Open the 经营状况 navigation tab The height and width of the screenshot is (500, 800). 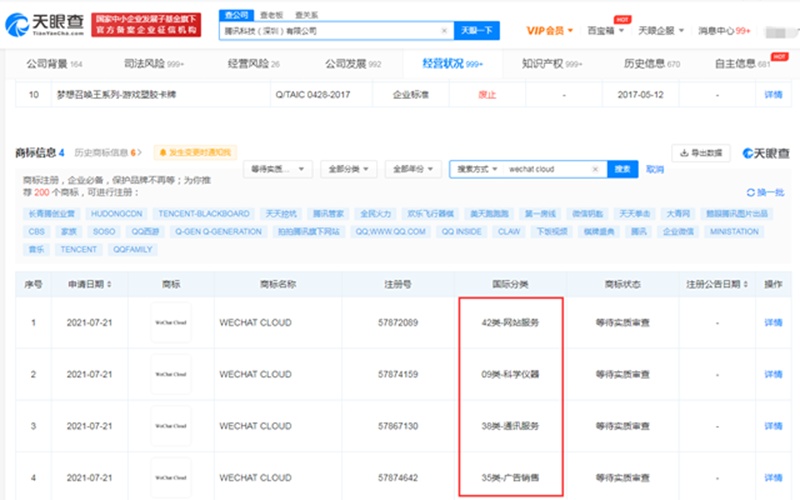click(452, 64)
